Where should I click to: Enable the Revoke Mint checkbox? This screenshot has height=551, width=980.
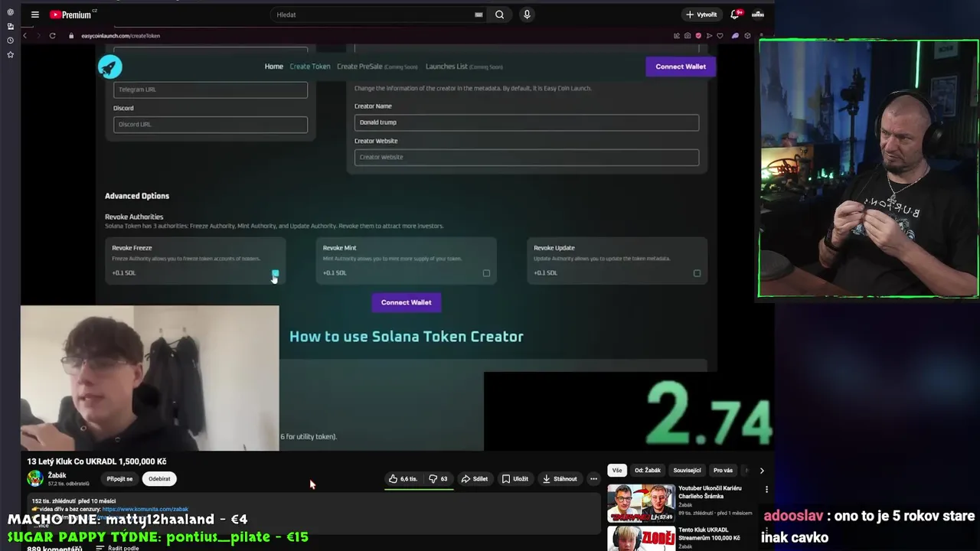tap(486, 273)
